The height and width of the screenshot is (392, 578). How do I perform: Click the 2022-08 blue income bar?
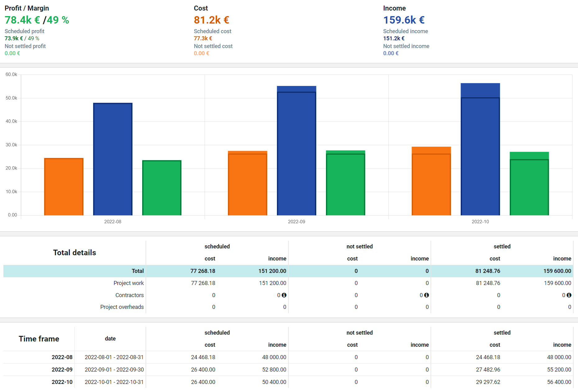coord(113,159)
